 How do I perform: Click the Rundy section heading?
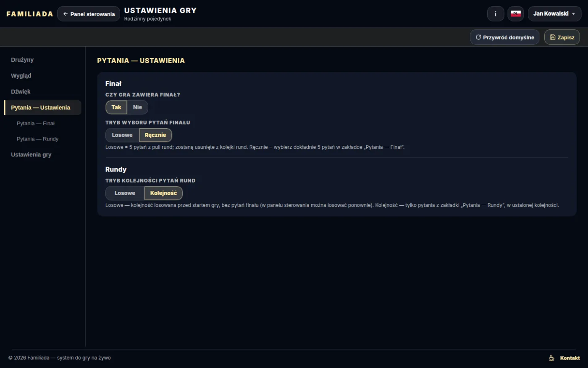pyautogui.click(x=116, y=169)
